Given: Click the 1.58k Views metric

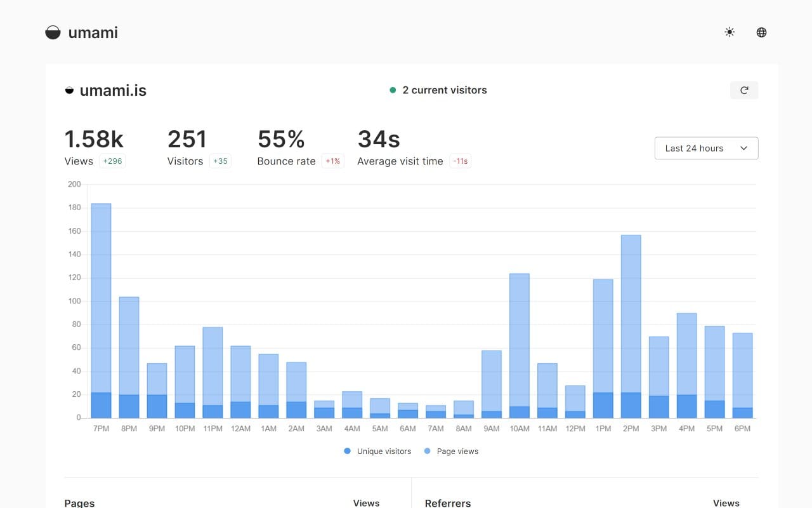Looking at the screenshot, I should click(x=94, y=138).
